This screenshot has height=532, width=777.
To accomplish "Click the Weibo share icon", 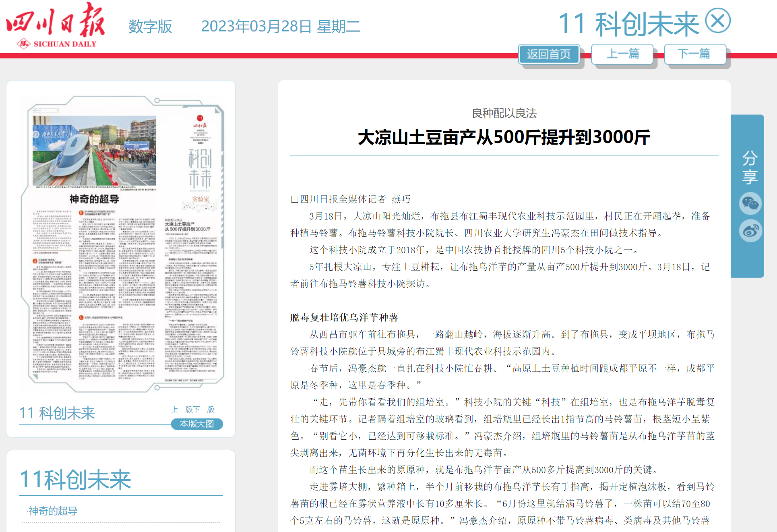I will pyautogui.click(x=750, y=231).
